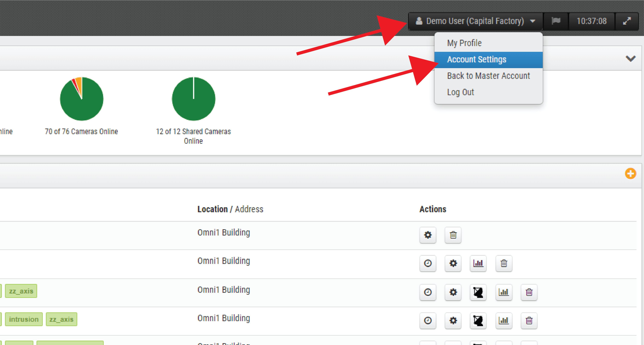644x345 pixels.
Task: Open history clock icon in fourth row
Action: click(428, 321)
